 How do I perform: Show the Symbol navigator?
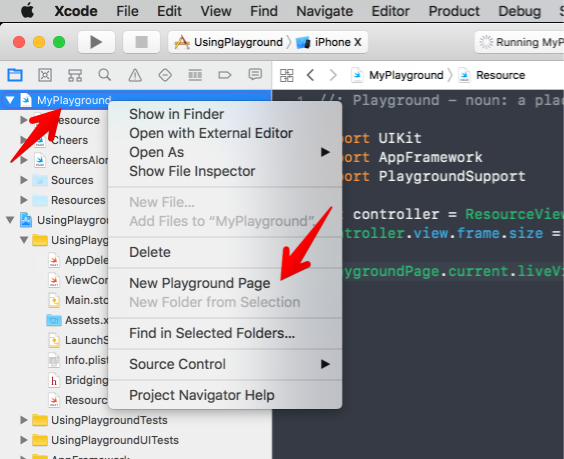coord(75,75)
